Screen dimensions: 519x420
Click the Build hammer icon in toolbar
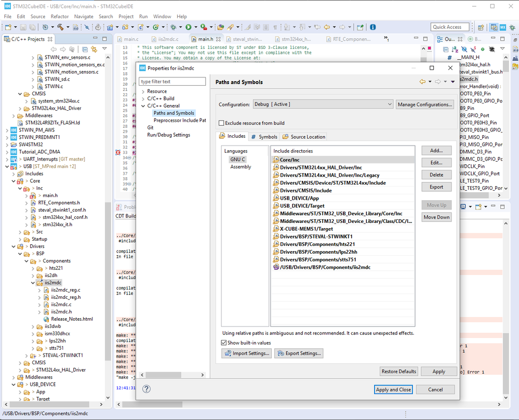point(61,27)
